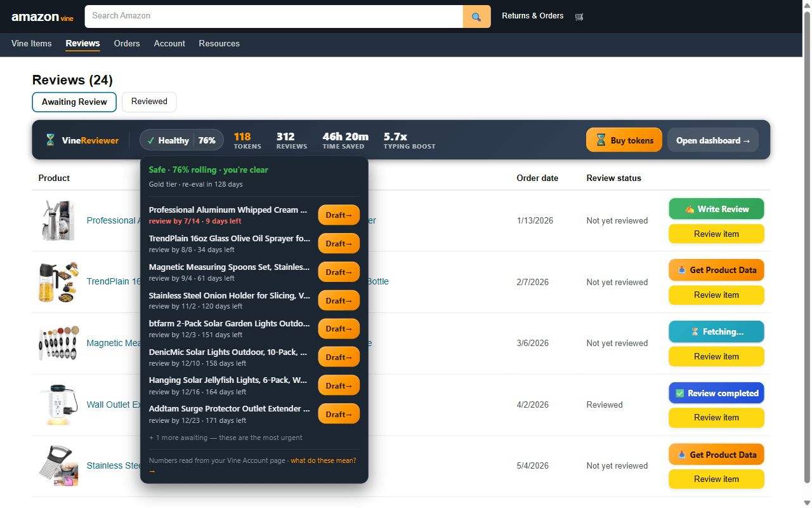This screenshot has width=812, height=508.
Task: Go to the Vine Items tab
Action: [32, 44]
